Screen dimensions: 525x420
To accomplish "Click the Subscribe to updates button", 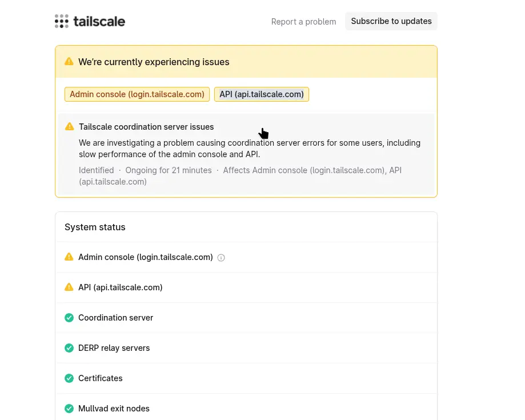I will pyautogui.click(x=391, y=21).
